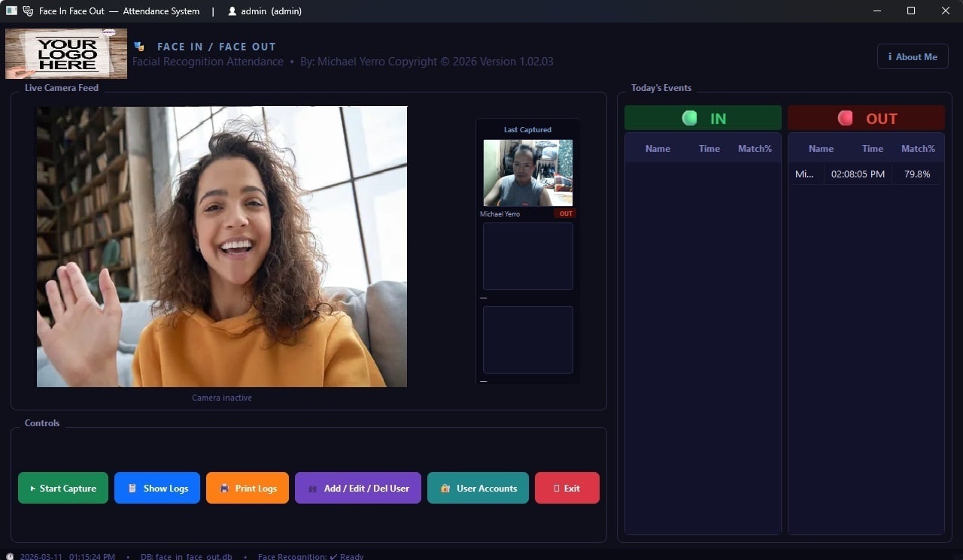Click the people icon on Add / Edit / Del User
This screenshot has width=963, height=560.
pyautogui.click(x=313, y=489)
